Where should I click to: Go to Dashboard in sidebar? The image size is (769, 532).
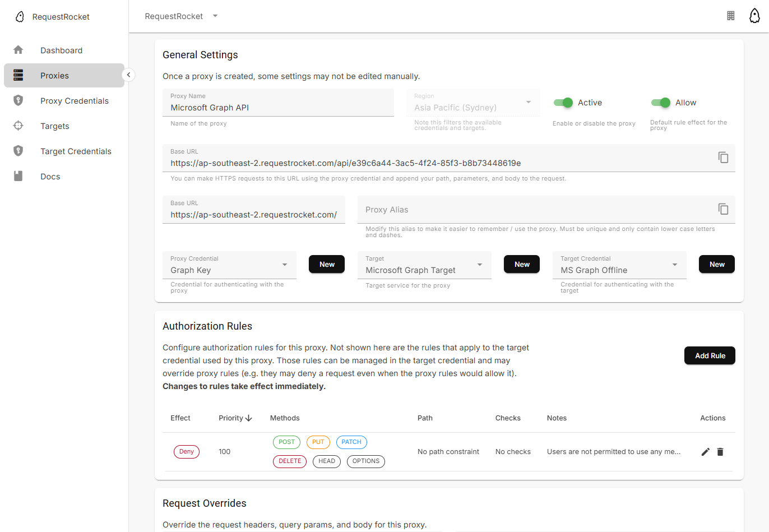coord(61,50)
